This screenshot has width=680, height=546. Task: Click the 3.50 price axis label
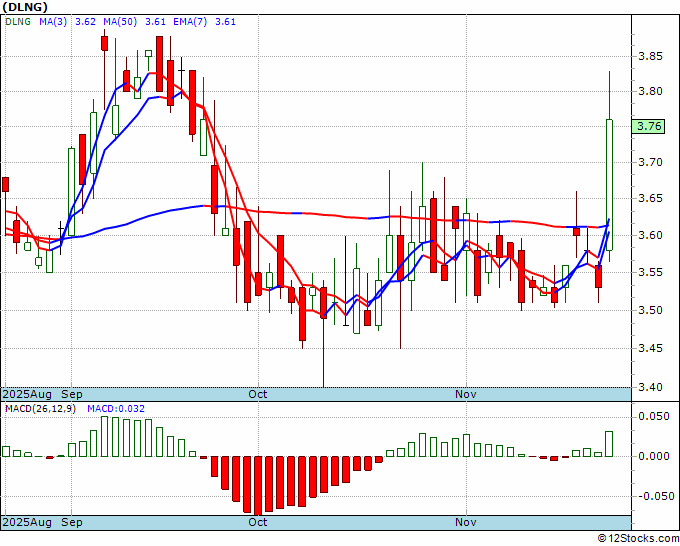click(650, 310)
